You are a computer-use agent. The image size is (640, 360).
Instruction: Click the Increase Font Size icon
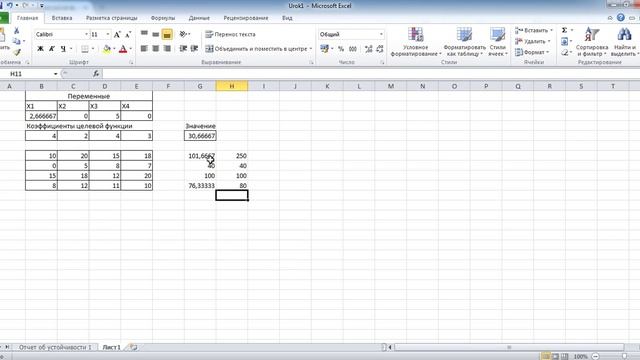[x=117, y=35]
